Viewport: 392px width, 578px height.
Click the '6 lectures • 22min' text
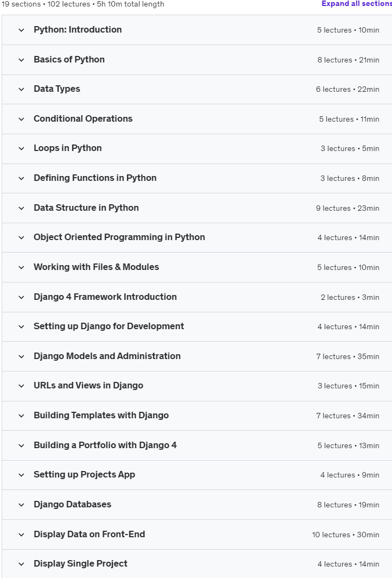click(x=347, y=89)
